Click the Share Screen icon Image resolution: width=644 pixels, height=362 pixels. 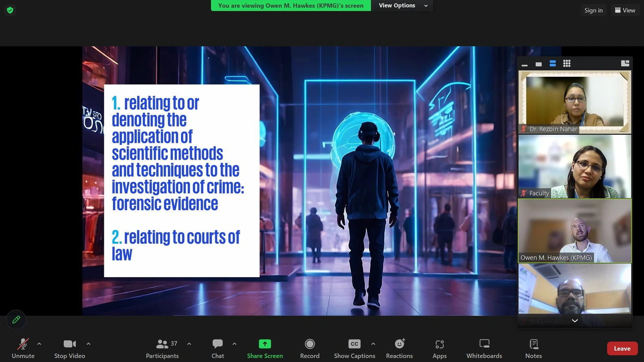coord(265,344)
